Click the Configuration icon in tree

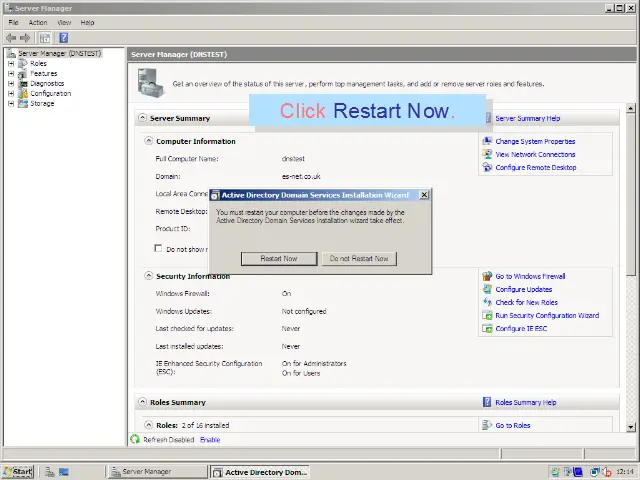23,93
